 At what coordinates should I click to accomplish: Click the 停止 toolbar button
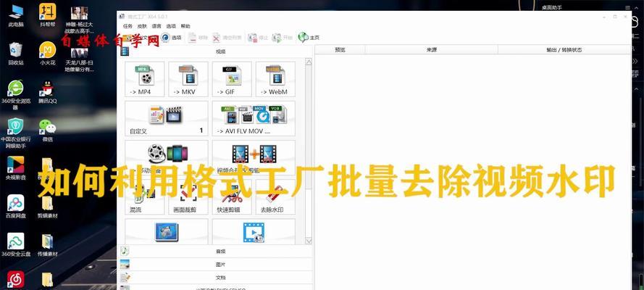tap(259, 38)
